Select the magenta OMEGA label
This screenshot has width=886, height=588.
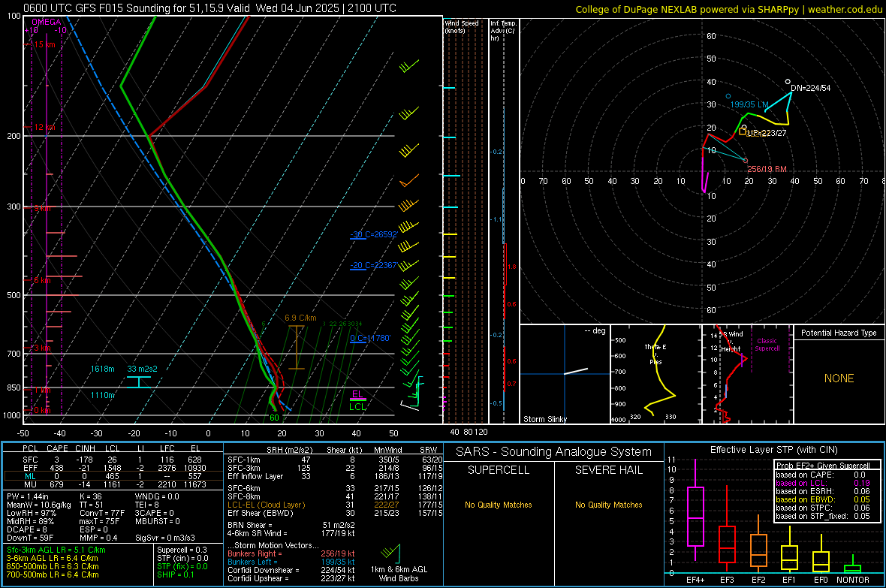[x=47, y=22]
